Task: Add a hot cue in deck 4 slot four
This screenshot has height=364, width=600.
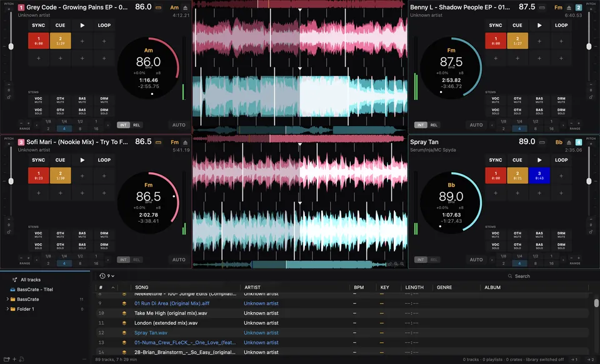Action: (x=561, y=176)
